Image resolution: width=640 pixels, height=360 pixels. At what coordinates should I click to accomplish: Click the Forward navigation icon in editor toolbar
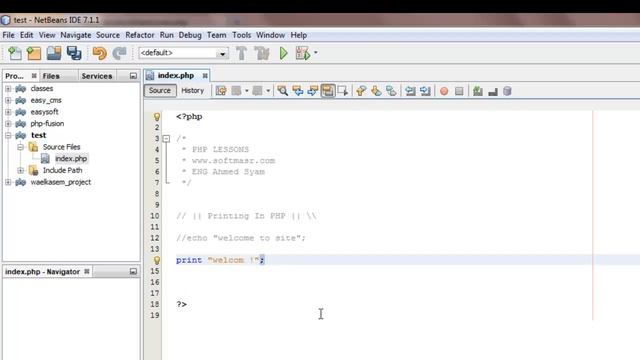(257, 91)
